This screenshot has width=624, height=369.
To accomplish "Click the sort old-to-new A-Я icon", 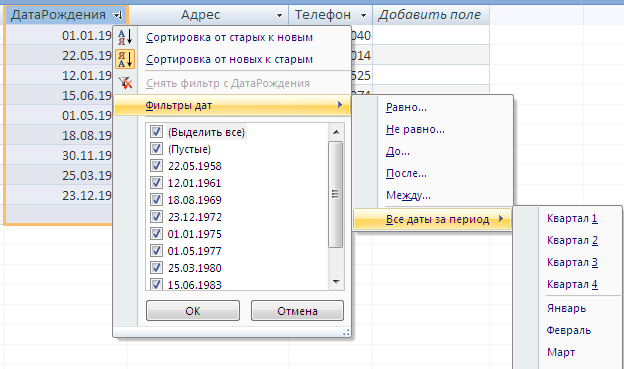I will click(125, 37).
